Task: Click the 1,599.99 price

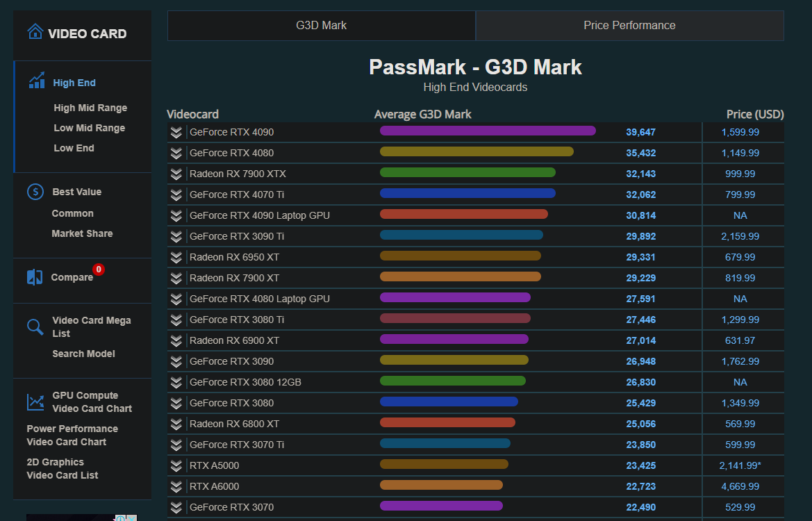Action: (740, 132)
